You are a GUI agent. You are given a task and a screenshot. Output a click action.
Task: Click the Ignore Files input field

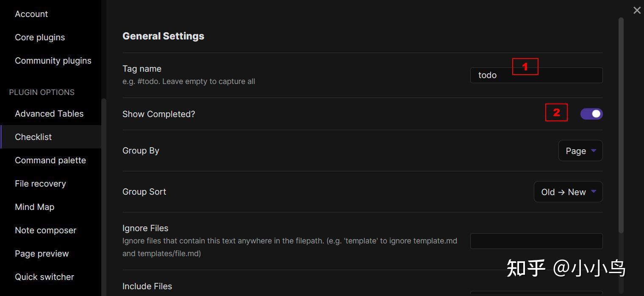pyautogui.click(x=536, y=241)
